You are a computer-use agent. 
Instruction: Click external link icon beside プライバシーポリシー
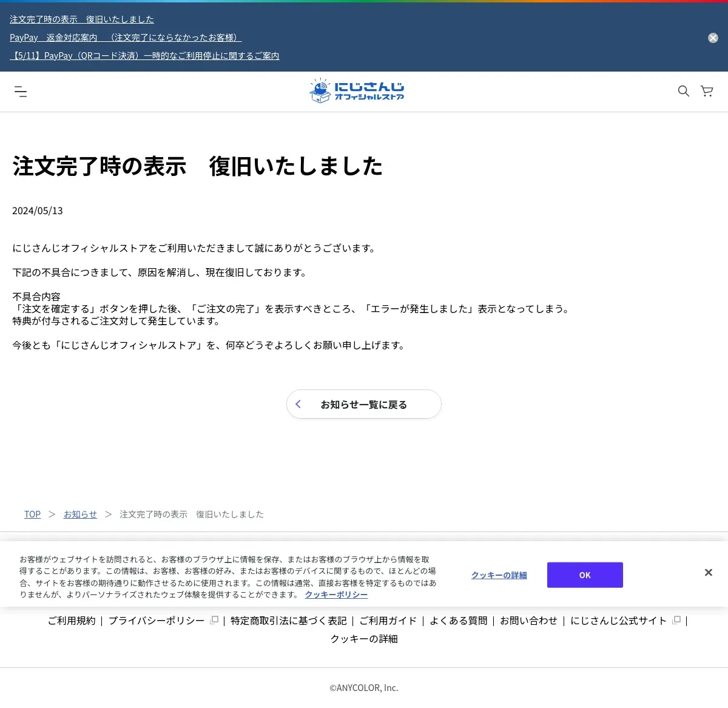tap(214, 620)
